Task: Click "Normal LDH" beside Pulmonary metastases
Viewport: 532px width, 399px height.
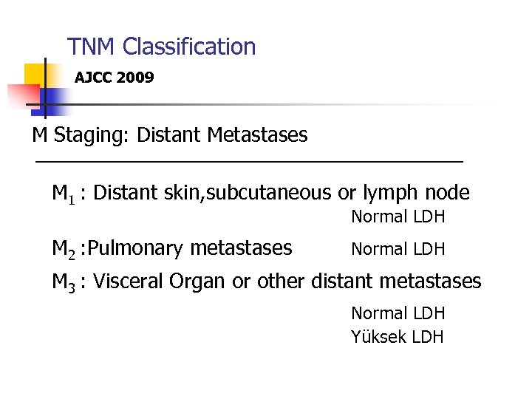Action: coord(398,249)
